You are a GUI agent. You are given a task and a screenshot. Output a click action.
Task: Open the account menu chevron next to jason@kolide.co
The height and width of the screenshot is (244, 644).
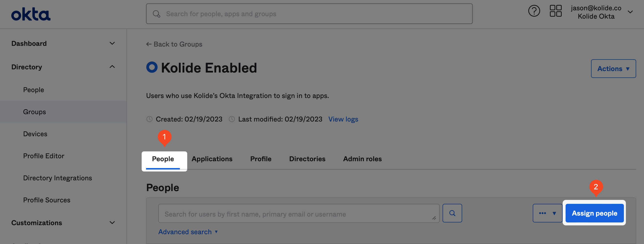pyautogui.click(x=630, y=12)
